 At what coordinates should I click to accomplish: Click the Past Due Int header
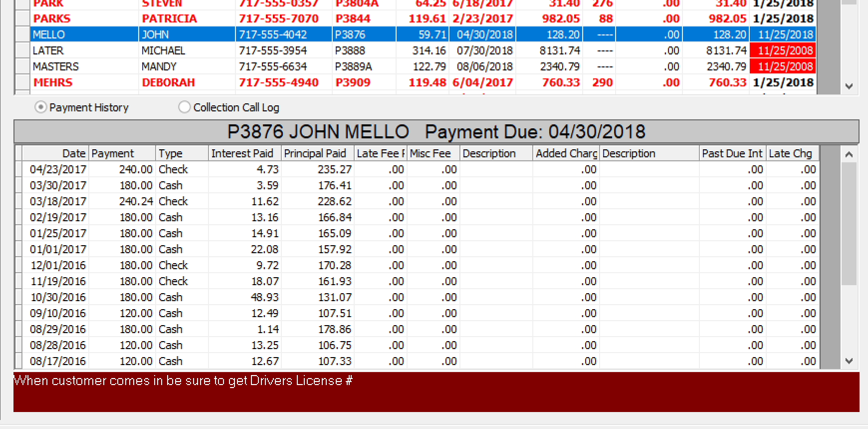tap(732, 153)
